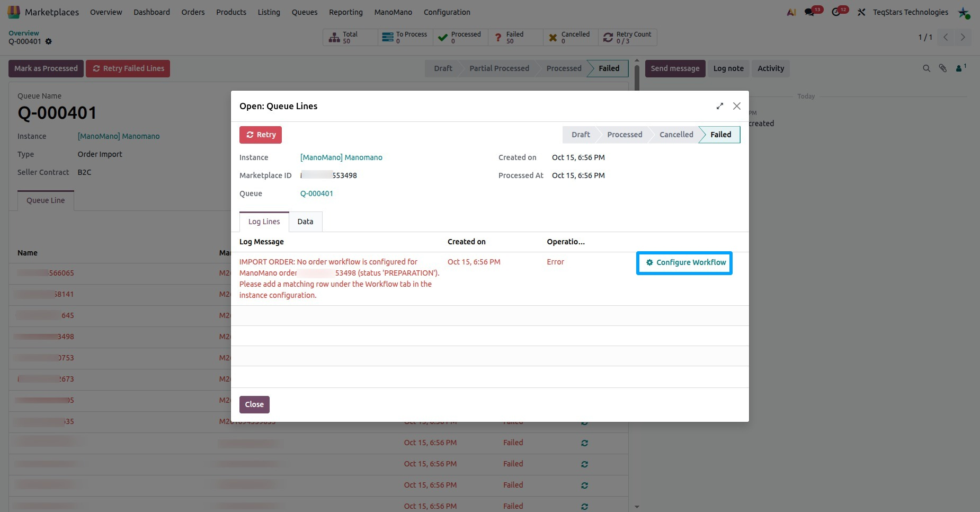Open the user avatar star icon
Viewport: 980px width, 512px height.
pyautogui.click(x=964, y=12)
